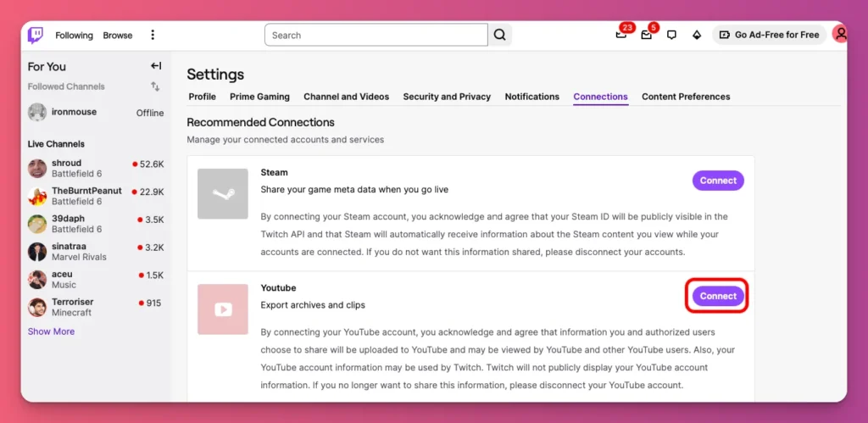Connect the Youtube account

coord(718,296)
